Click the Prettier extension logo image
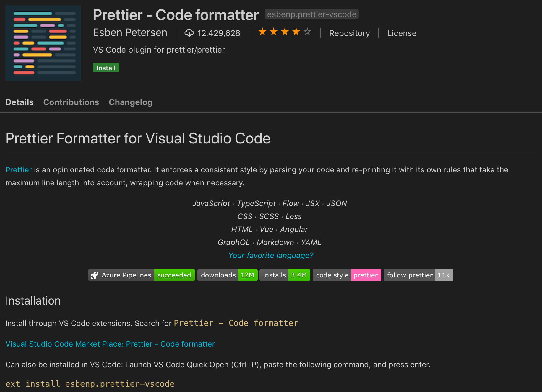The width and height of the screenshot is (542, 392). tap(43, 43)
